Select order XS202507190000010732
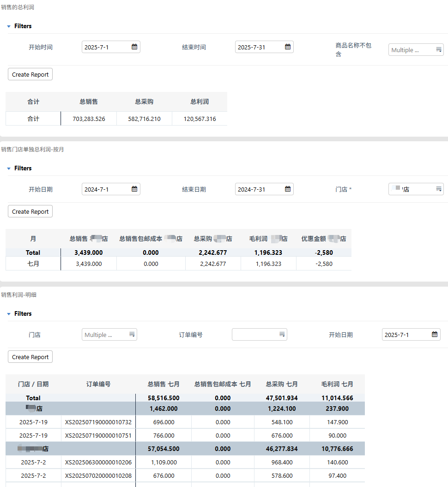 coord(98,422)
